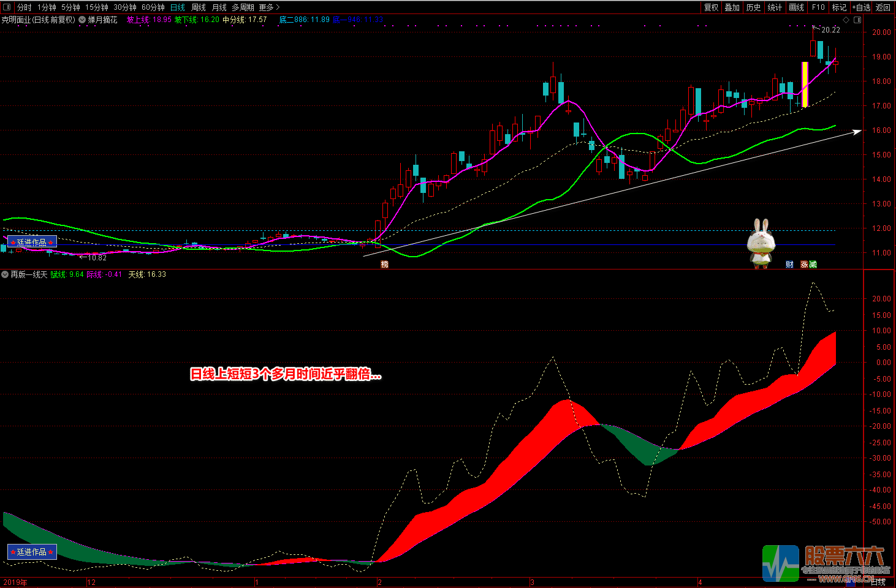Viewport: 896px width, 588px height.
Task: Click the 廷进作品 badge in the main chart
Action: tap(32, 242)
